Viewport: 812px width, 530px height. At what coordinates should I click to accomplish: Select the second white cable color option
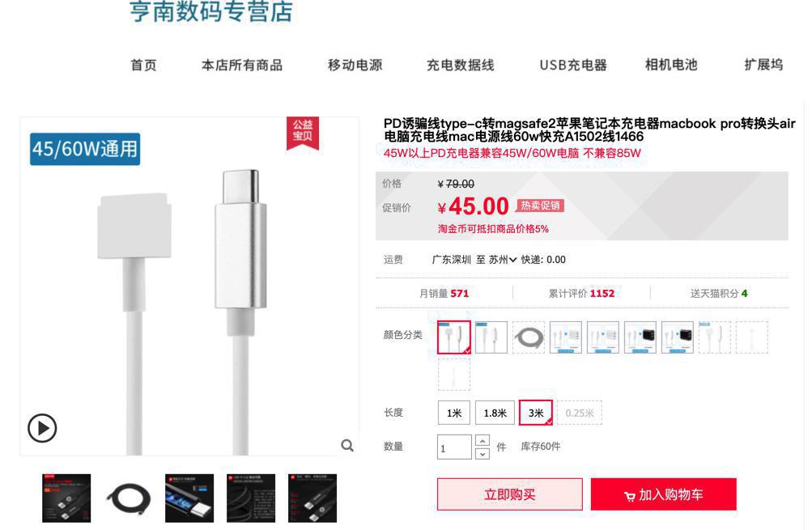491,337
